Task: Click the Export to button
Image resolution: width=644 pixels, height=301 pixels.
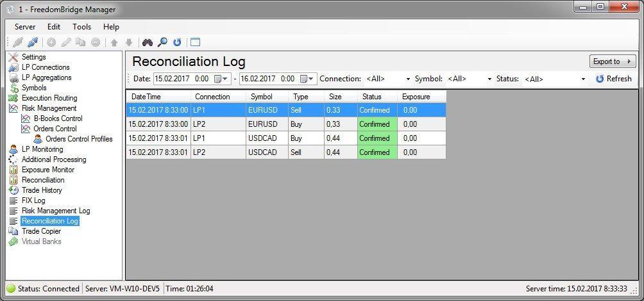Action: (613, 61)
